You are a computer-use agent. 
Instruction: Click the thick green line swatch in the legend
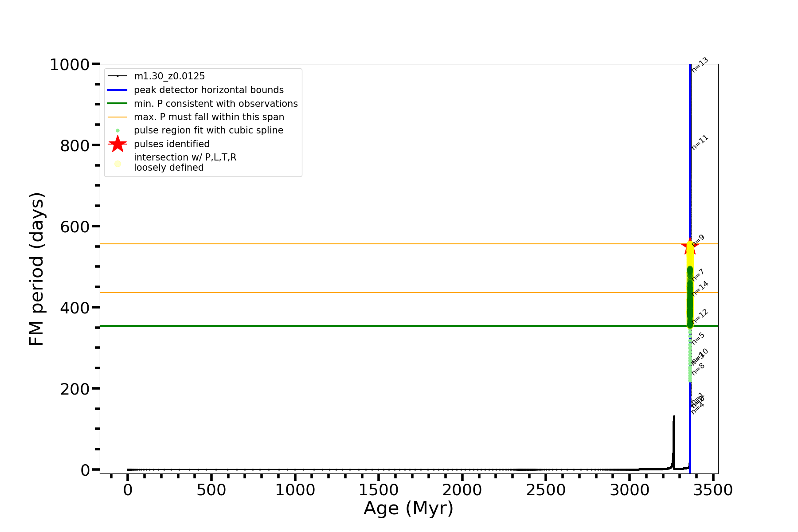(117, 104)
